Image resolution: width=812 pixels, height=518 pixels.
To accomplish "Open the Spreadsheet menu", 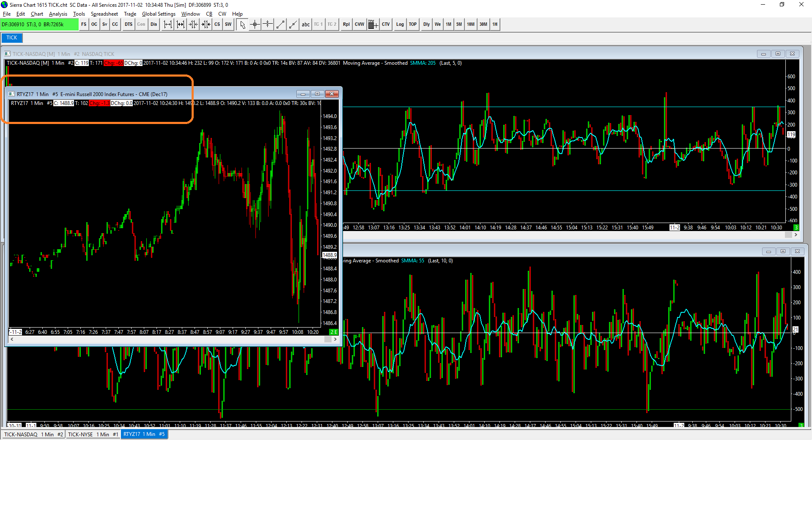I will click(x=104, y=14).
